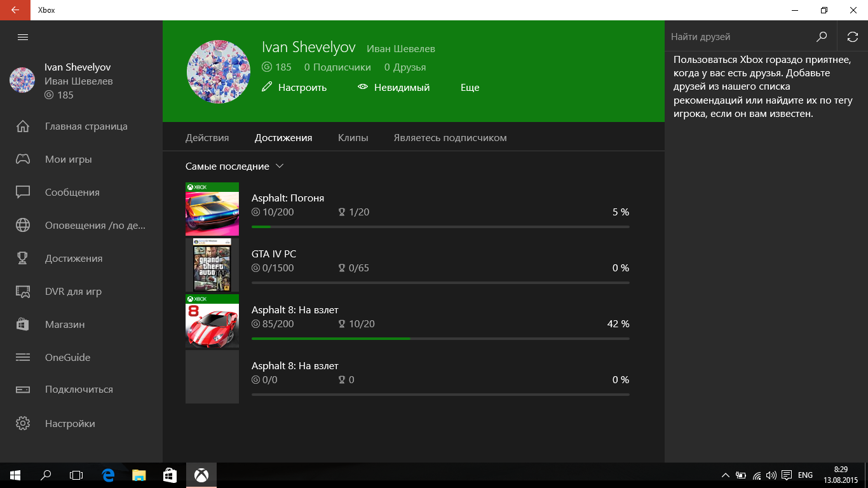Screen dimensions: 868x488
Task: Open File Explorer from the taskbar
Action: point(139,475)
